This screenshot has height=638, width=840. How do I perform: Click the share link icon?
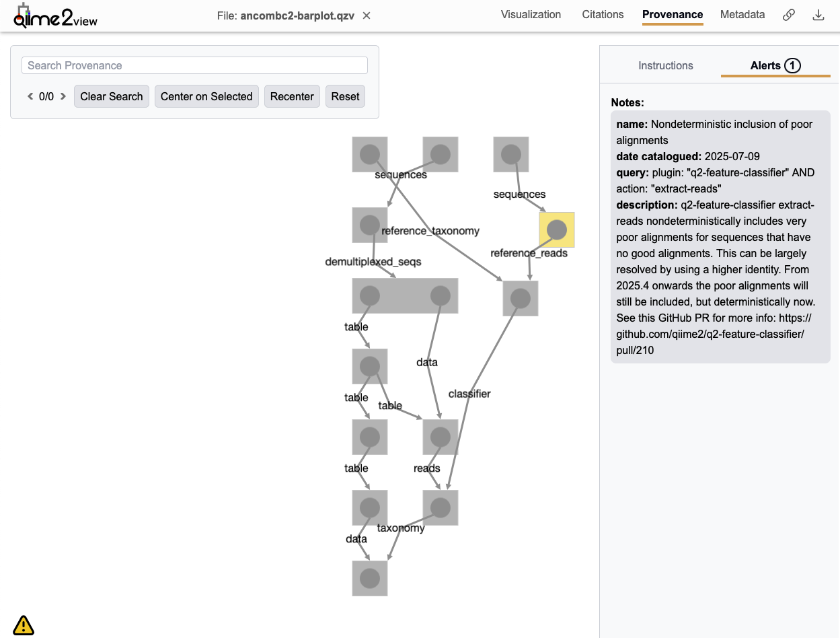tap(789, 15)
